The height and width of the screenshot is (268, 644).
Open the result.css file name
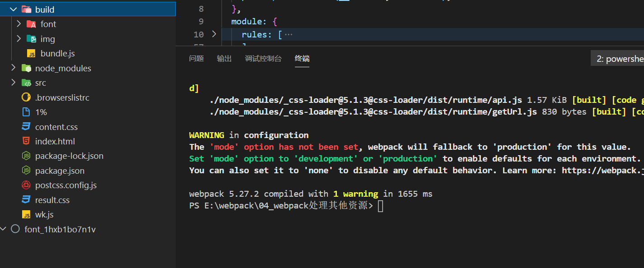52,200
